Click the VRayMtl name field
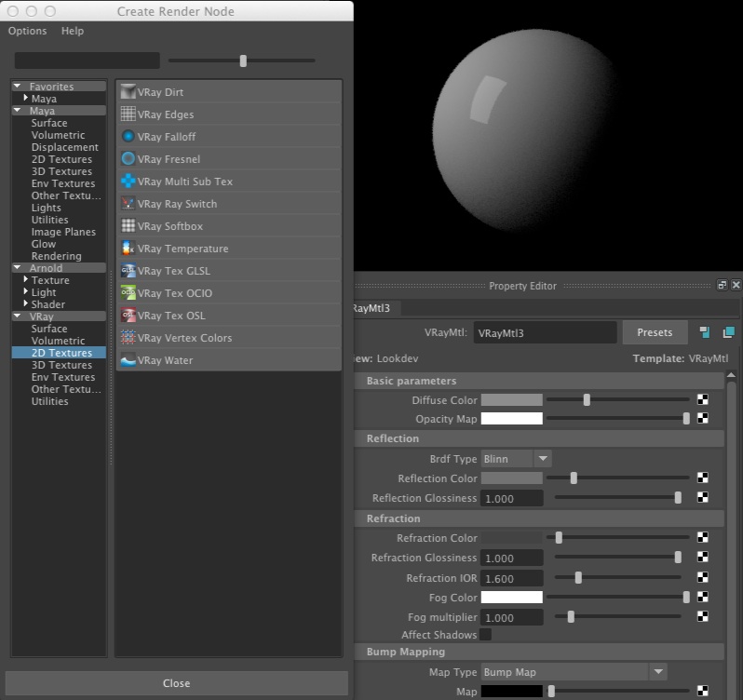 [x=545, y=332]
